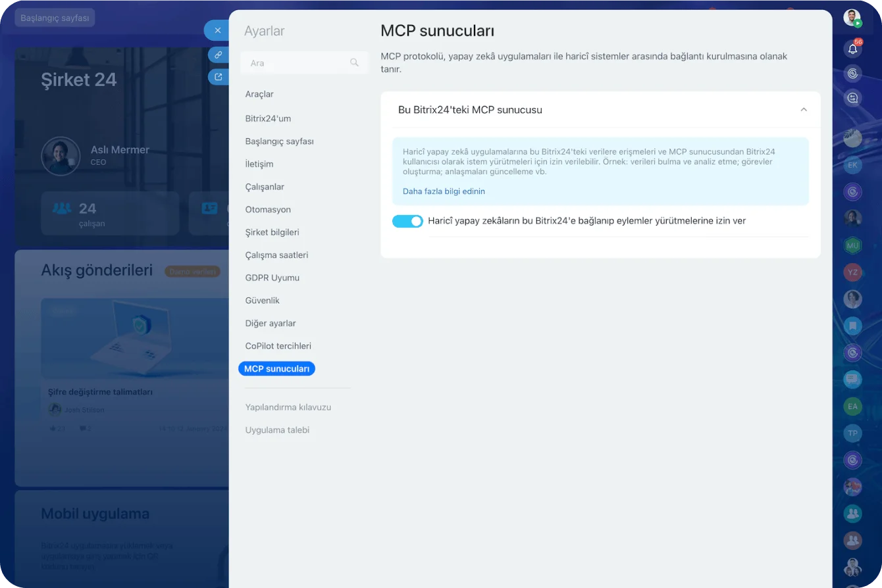Open Aslı Mermer's profile photo

tap(61, 156)
